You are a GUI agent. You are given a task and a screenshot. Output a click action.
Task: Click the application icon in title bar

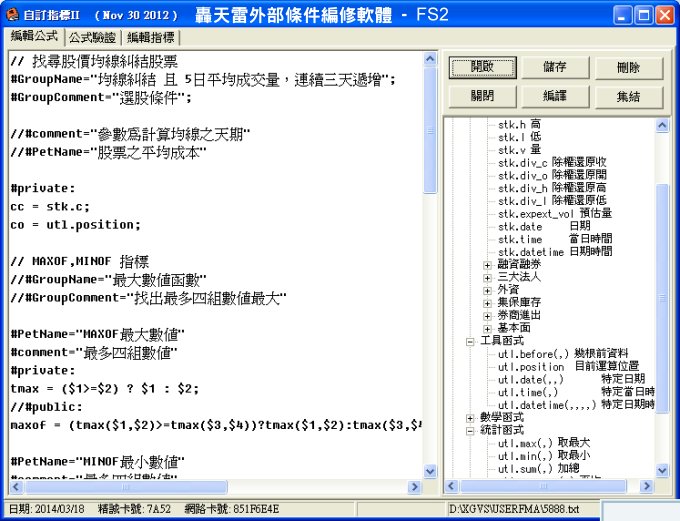[13, 15]
